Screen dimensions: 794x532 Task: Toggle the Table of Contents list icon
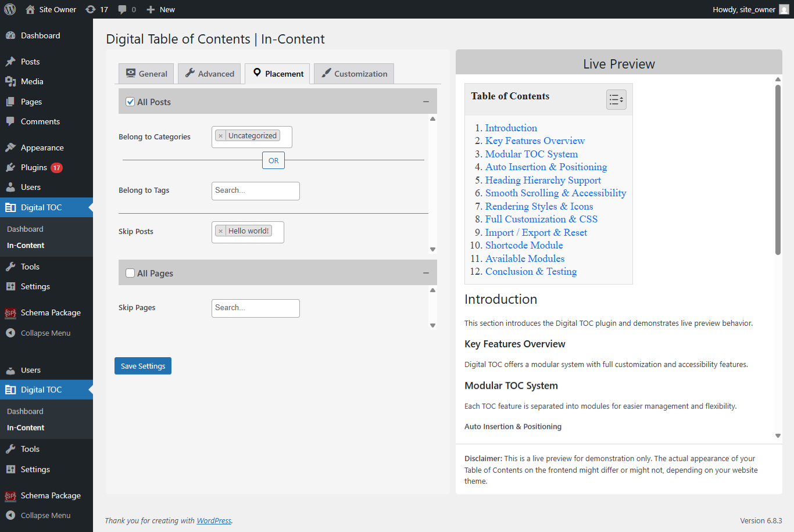click(x=616, y=100)
